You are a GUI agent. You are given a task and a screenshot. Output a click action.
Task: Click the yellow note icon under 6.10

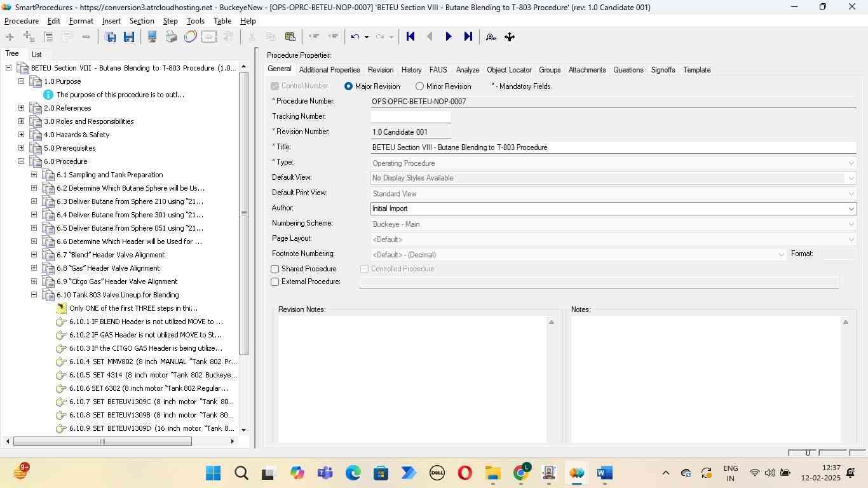tap(61, 308)
